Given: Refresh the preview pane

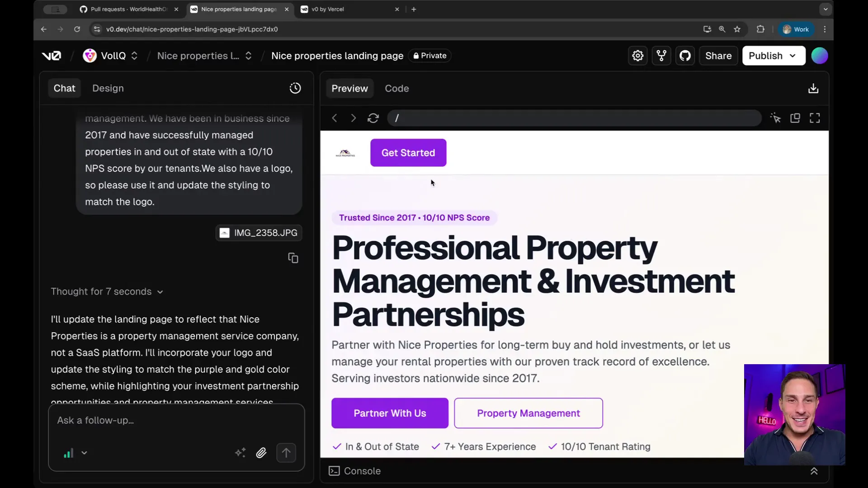Looking at the screenshot, I should click(x=373, y=118).
